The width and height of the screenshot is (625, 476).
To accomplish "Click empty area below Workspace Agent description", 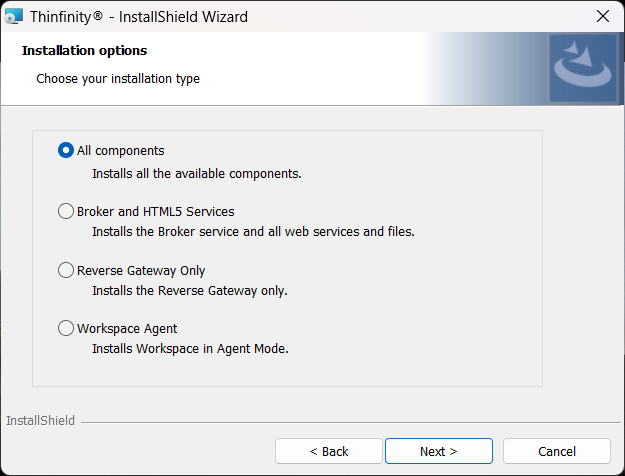I will (287, 372).
